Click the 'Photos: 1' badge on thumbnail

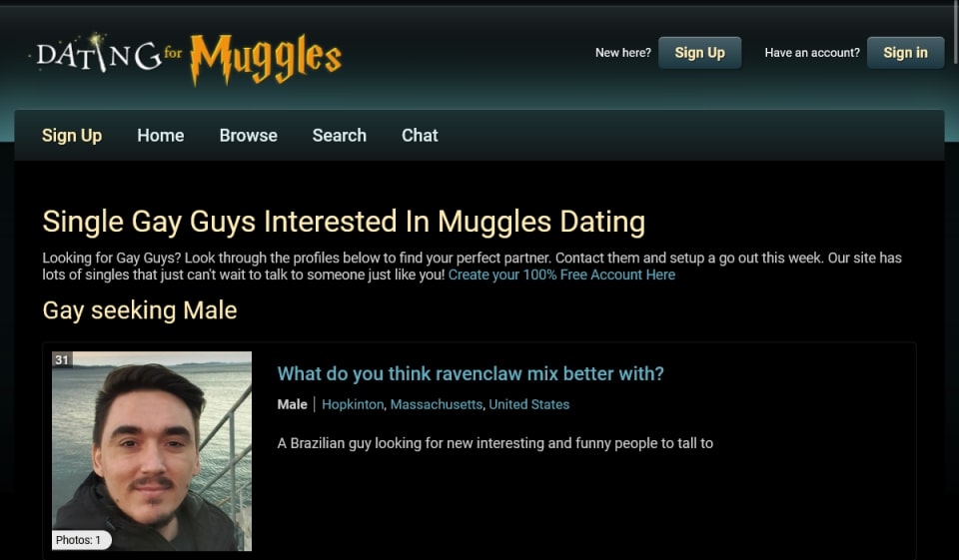81,540
